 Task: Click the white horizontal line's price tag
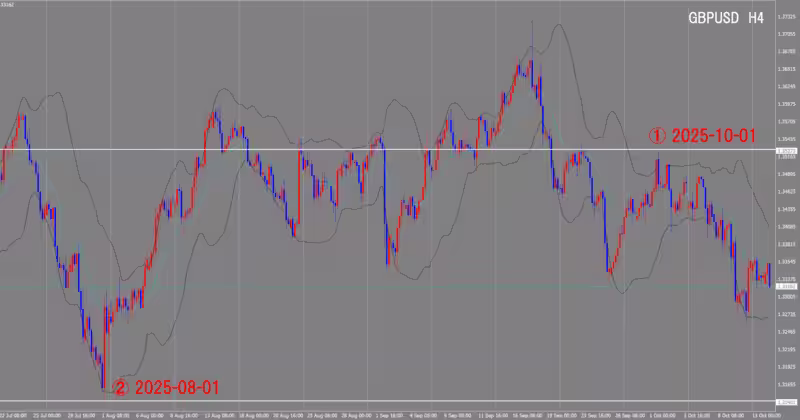tap(786, 151)
